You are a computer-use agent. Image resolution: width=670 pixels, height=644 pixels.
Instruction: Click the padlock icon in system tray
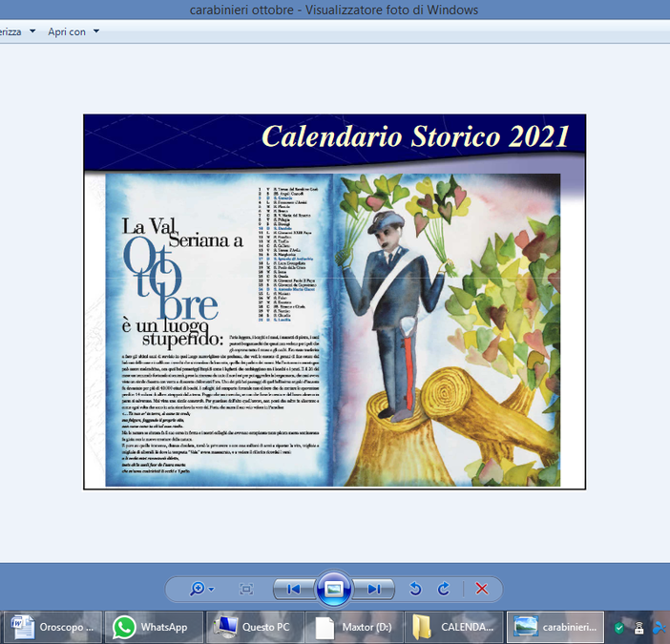coord(639,628)
